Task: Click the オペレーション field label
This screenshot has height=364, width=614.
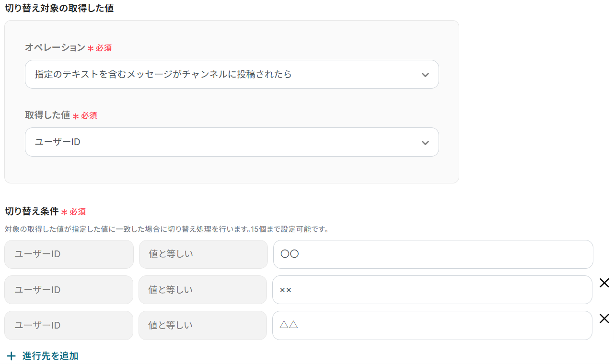Action: pyautogui.click(x=55, y=47)
